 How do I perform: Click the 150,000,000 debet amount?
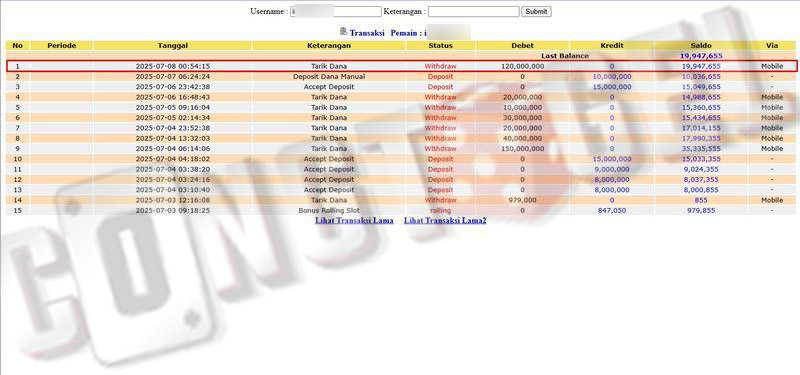(522, 148)
